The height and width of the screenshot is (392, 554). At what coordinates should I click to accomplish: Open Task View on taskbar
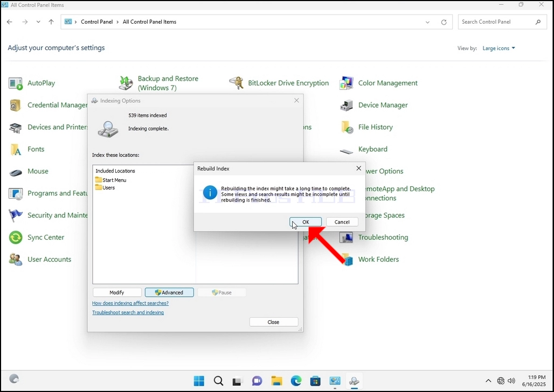(238, 381)
